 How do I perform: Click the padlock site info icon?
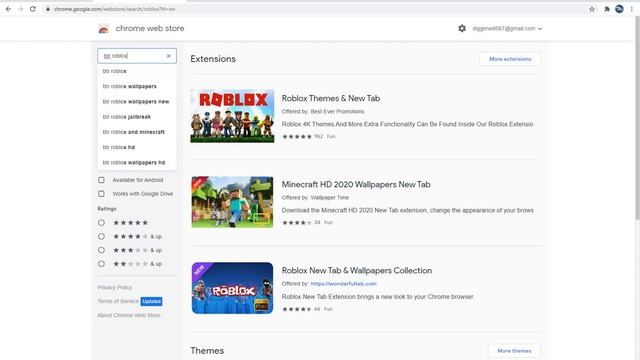point(48,9)
